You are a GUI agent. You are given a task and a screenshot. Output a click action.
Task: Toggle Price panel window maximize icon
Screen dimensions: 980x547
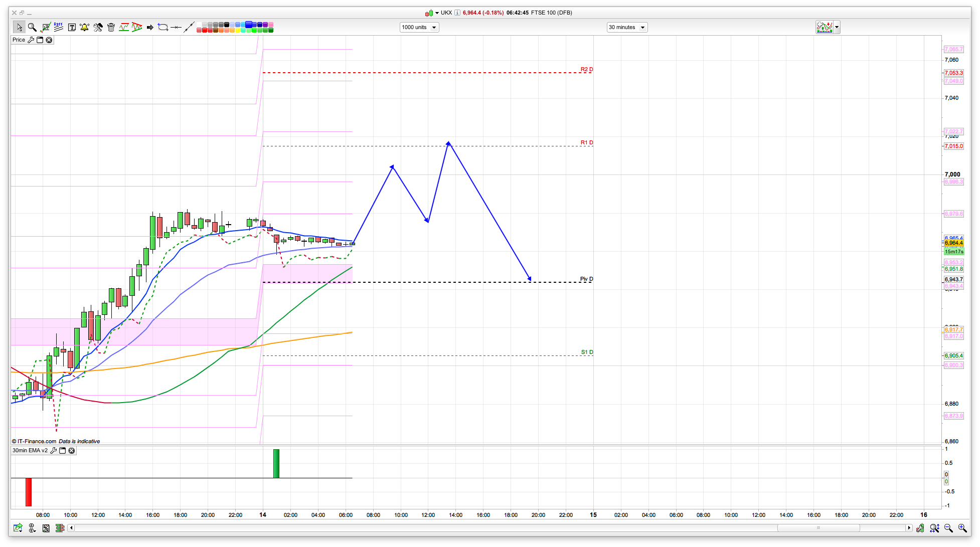tap(40, 40)
